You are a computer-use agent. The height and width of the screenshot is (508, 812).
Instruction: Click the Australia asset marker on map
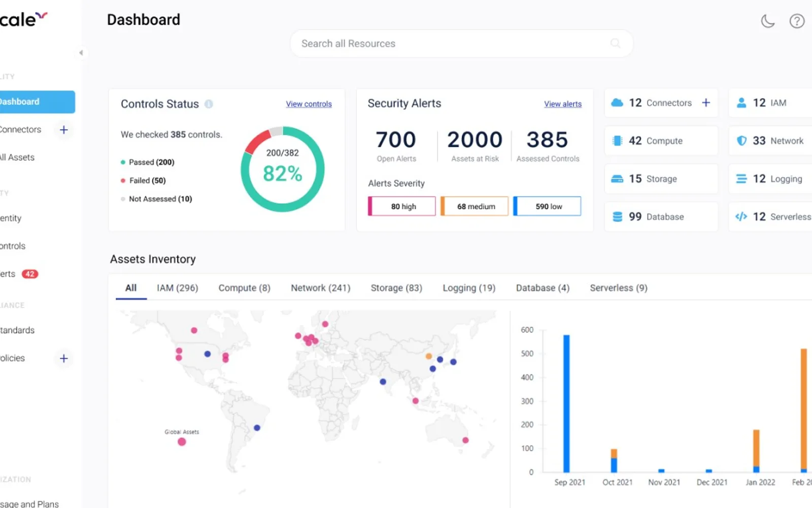[465, 440]
